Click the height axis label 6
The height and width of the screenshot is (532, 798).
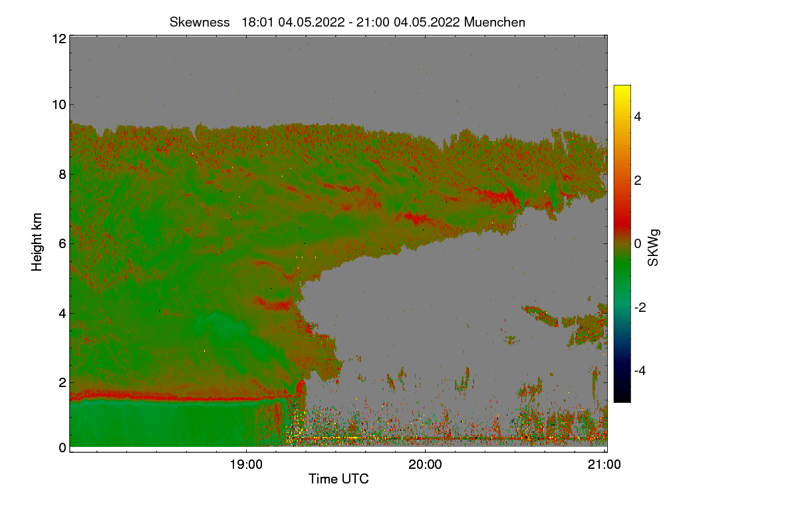(62, 243)
